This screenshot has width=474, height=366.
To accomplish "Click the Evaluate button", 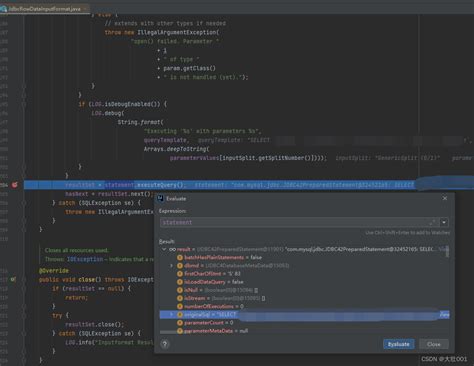I will (399, 344).
